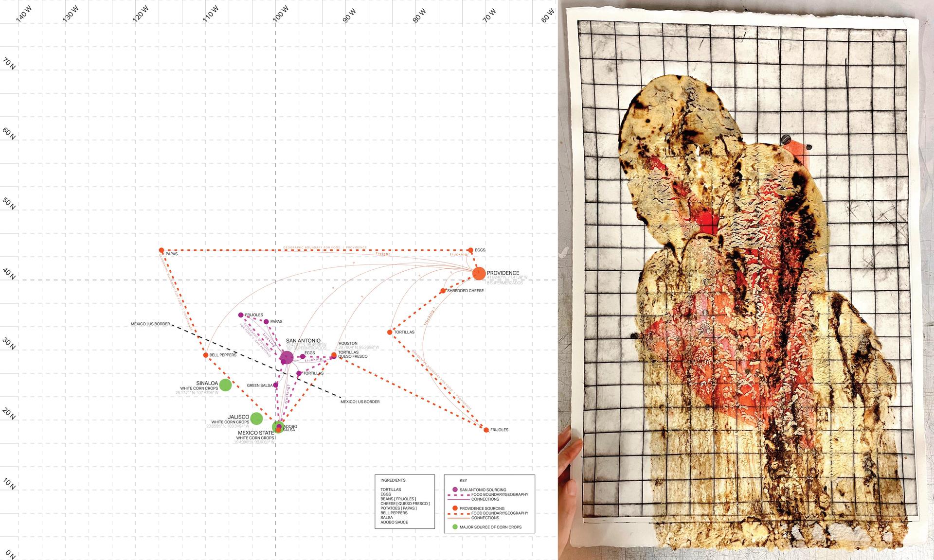Click the green Jalisco corn crop circle
The image size is (934, 560).
[256, 419]
